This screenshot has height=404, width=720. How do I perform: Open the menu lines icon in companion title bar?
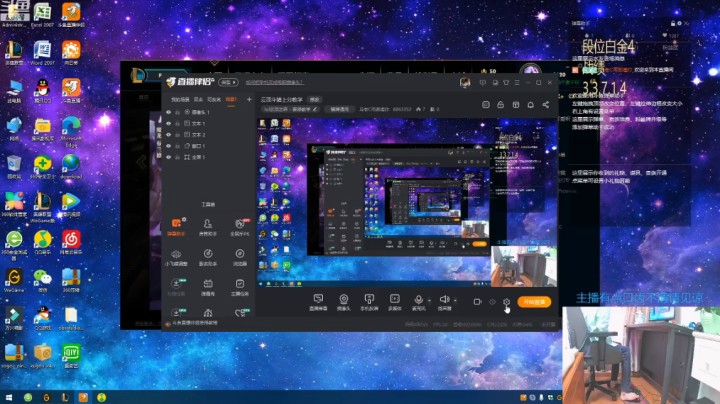pyautogui.click(x=517, y=83)
